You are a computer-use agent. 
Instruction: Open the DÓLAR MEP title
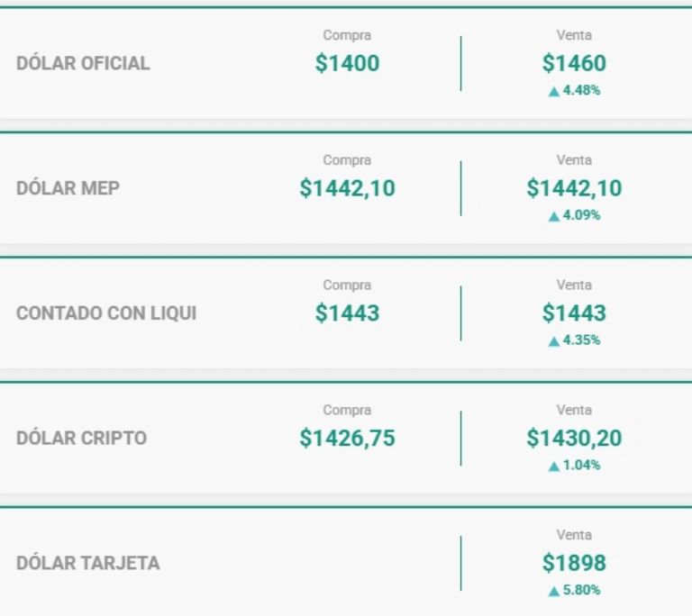tap(68, 188)
